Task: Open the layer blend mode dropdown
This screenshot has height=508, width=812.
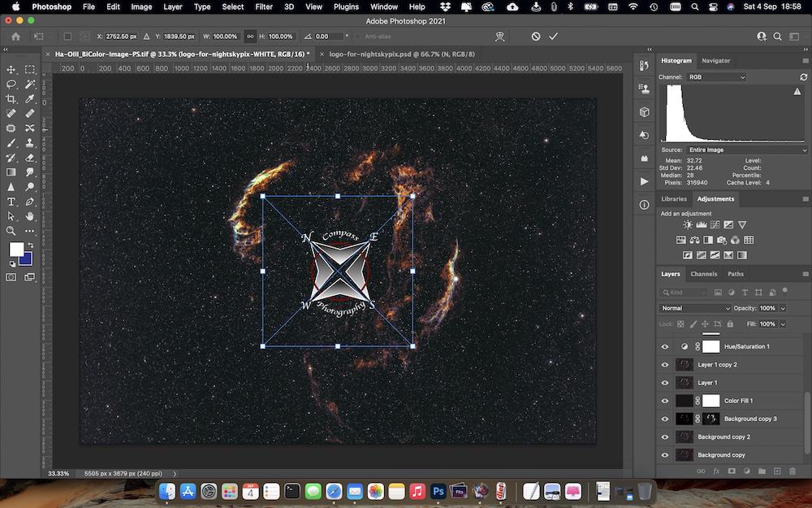Action: tap(696, 308)
